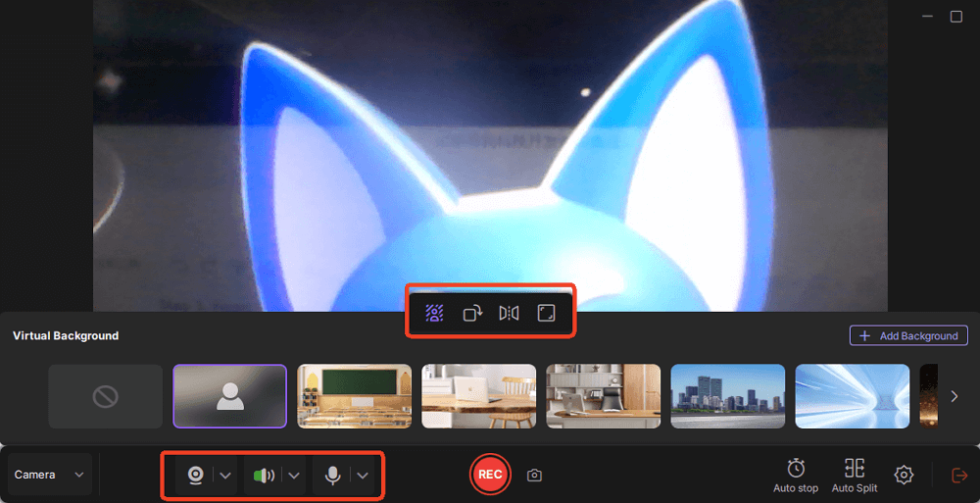Toggle the webcam on or off
The width and height of the screenshot is (980, 503).
tap(196, 476)
